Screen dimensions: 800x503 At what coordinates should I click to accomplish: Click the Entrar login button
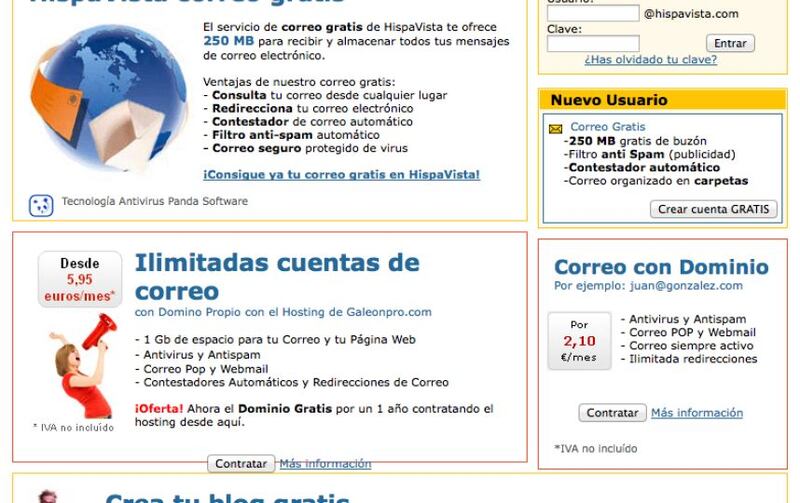(730, 43)
